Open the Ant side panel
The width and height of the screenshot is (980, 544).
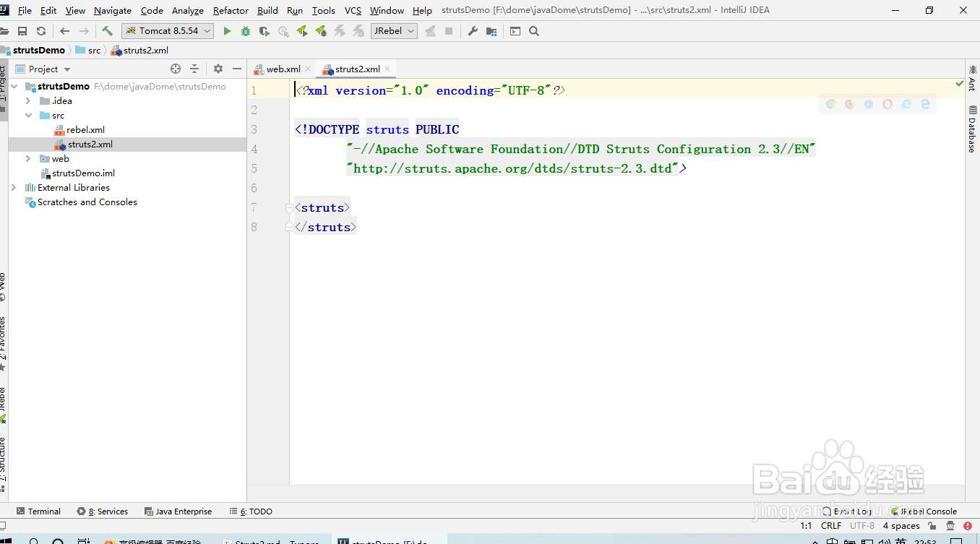point(972,78)
